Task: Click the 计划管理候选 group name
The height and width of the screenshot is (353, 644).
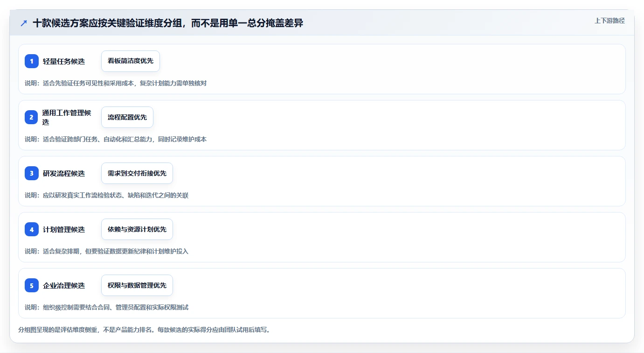Action: tap(64, 229)
